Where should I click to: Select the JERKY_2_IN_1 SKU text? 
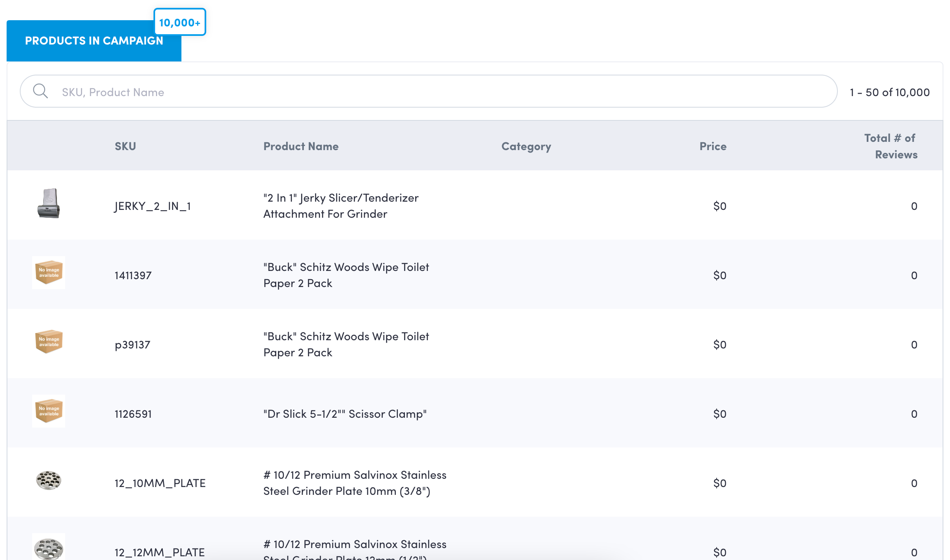click(x=153, y=206)
